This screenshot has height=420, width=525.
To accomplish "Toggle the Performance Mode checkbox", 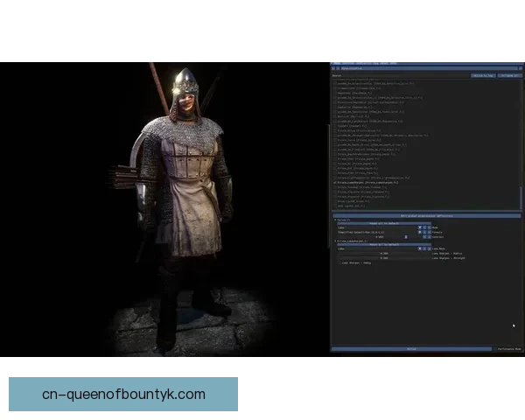I will tap(499, 348).
